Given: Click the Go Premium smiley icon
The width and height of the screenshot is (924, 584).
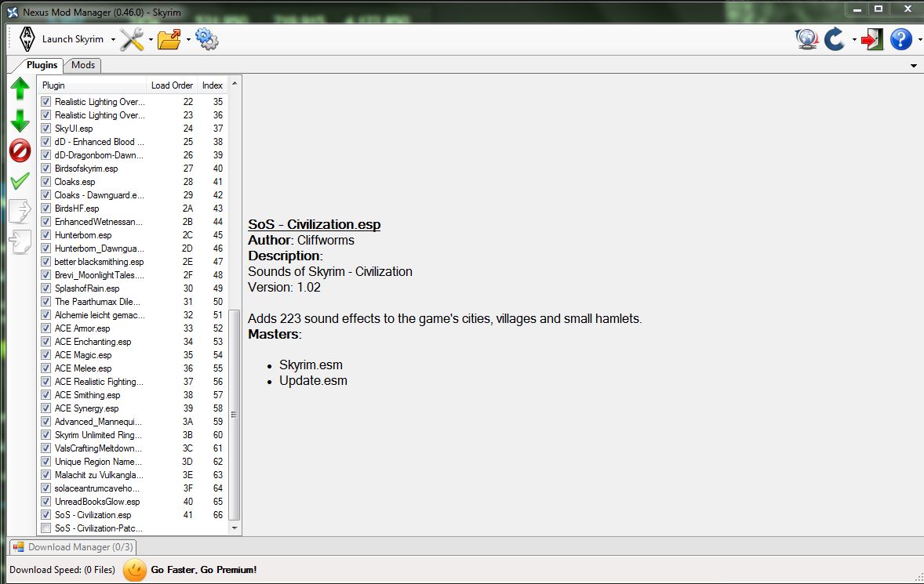Looking at the screenshot, I should [135, 570].
